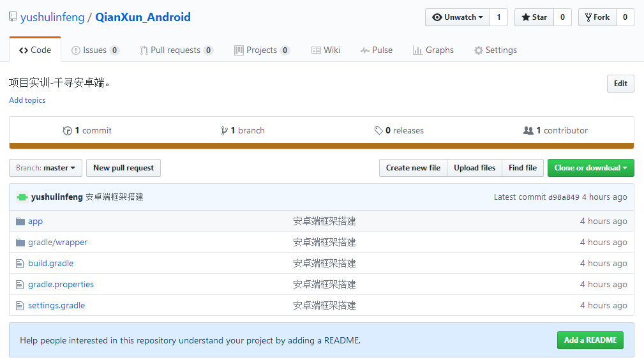Open the Pulse tab

pyautogui.click(x=377, y=50)
